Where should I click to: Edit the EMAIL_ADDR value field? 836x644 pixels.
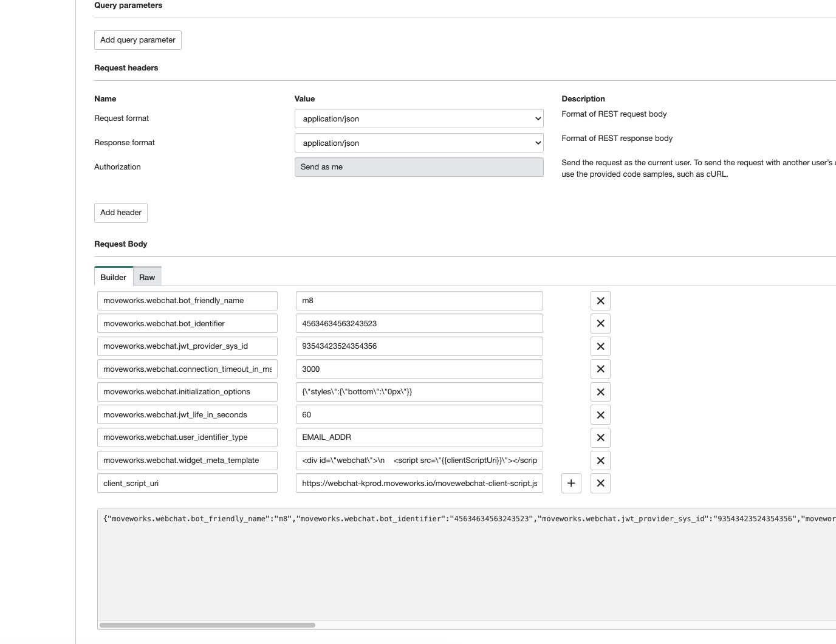coord(419,437)
